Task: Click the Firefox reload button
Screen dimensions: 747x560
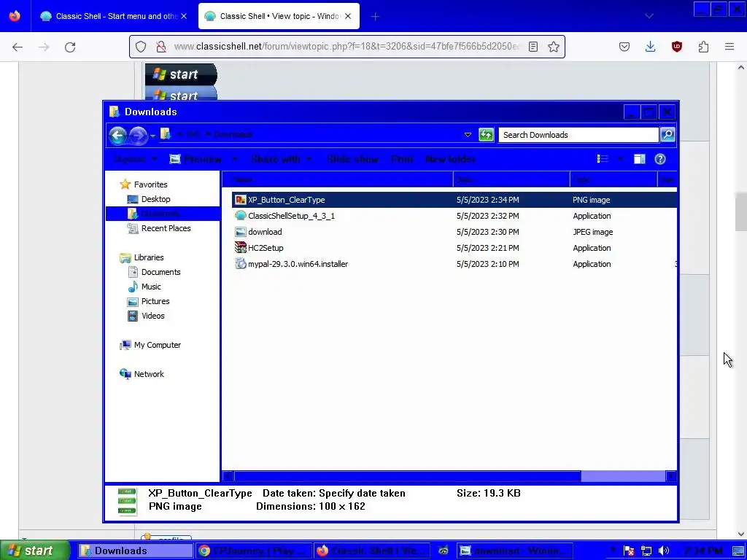Action: click(x=70, y=47)
